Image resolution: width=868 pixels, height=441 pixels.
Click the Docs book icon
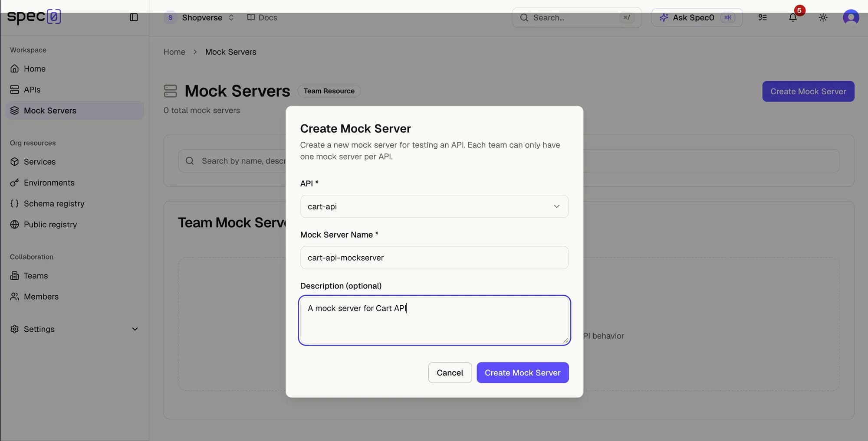point(251,17)
